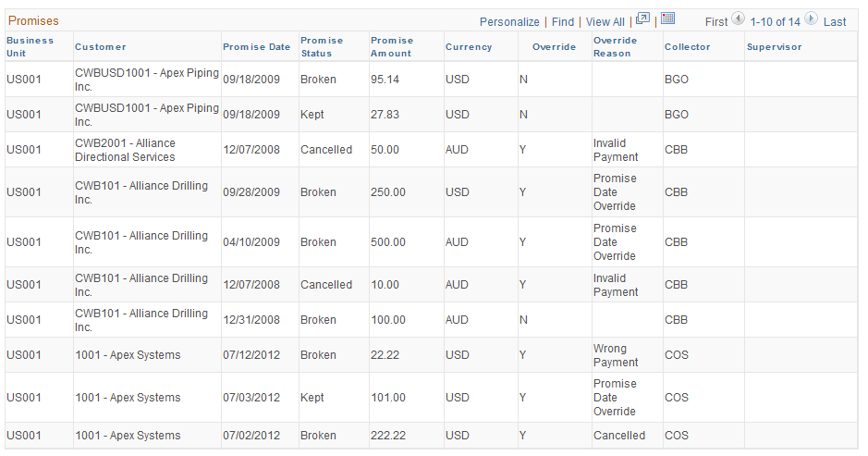The height and width of the screenshot is (456, 868).
Task: Select the 222.22 promise amount cell
Action: (388, 436)
